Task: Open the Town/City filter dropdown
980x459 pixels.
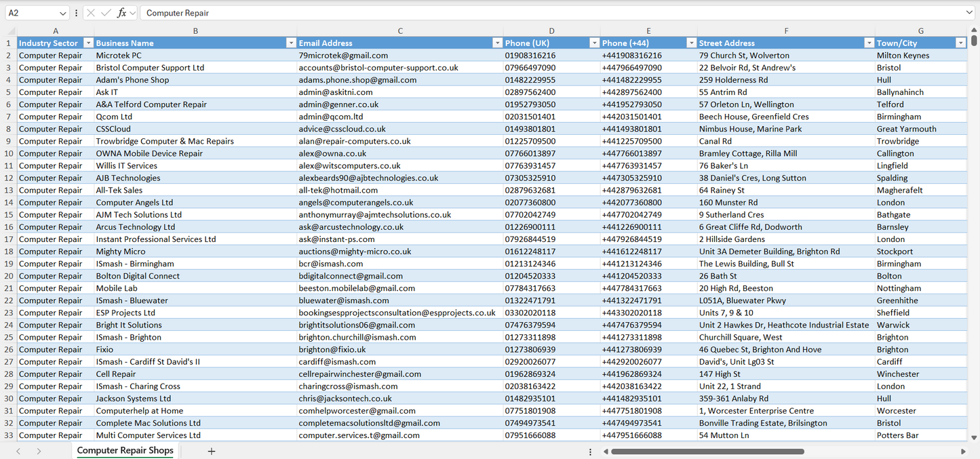Action: [960, 43]
